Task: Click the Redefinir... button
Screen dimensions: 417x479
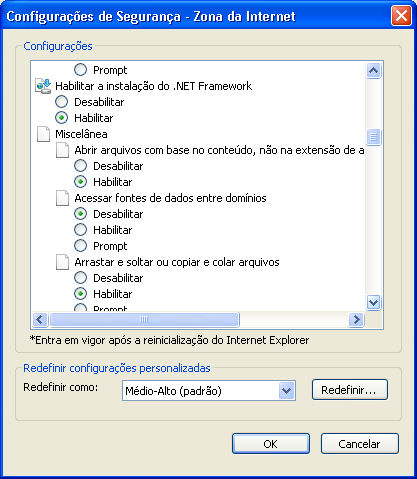Action: coord(350,390)
